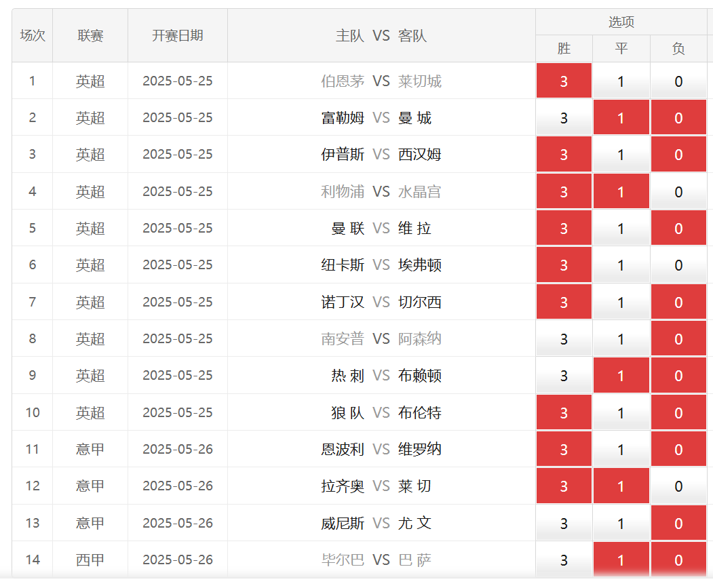
Task: Toggle draw option 1 for 拉齐奥 VS 莱切
Action: click(x=621, y=486)
